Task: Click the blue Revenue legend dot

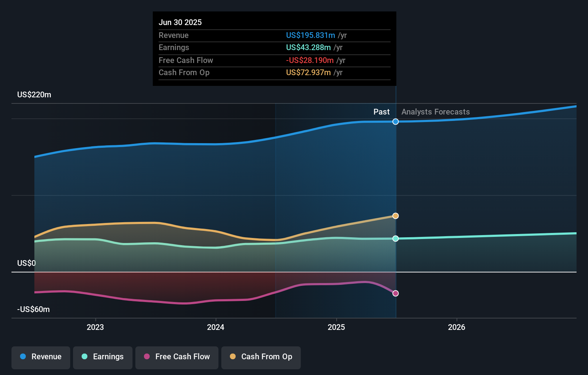Action: point(23,357)
